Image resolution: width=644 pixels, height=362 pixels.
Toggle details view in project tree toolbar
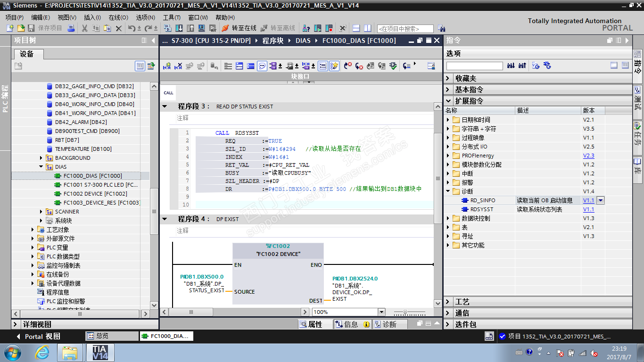click(140, 66)
